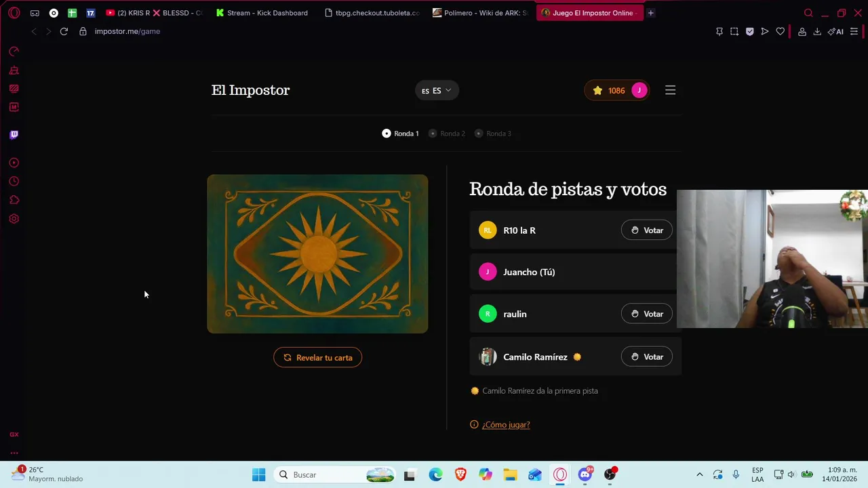The width and height of the screenshot is (868, 488).
Task: Switch to the Stream - Kick Dashboard tab
Action: (x=261, y=13)
